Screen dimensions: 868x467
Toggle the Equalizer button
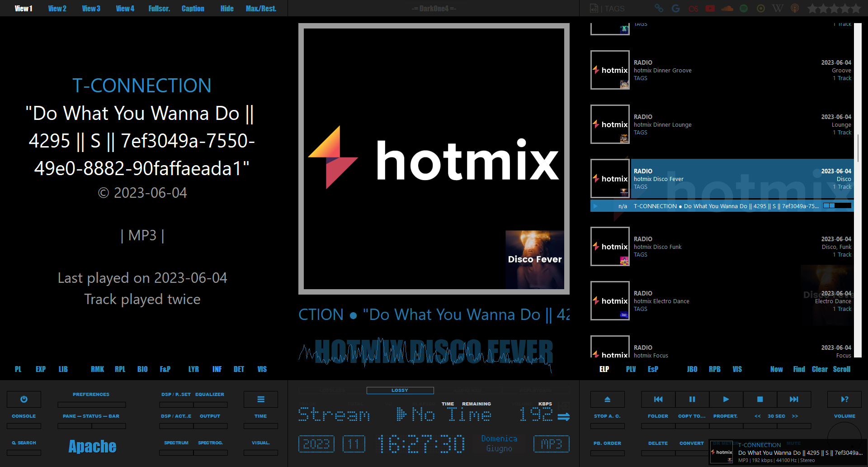(210, 395)
